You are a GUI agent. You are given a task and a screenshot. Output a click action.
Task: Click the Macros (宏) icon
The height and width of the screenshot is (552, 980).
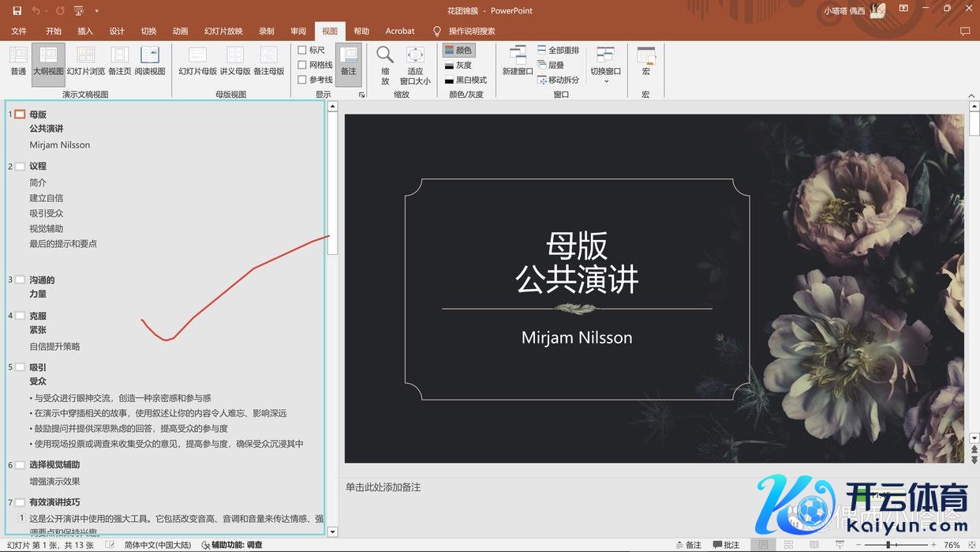[x=645, y=62]
